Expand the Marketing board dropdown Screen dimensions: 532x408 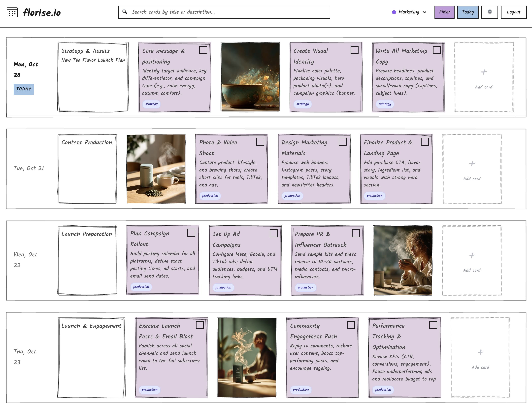tap(409, 12)
